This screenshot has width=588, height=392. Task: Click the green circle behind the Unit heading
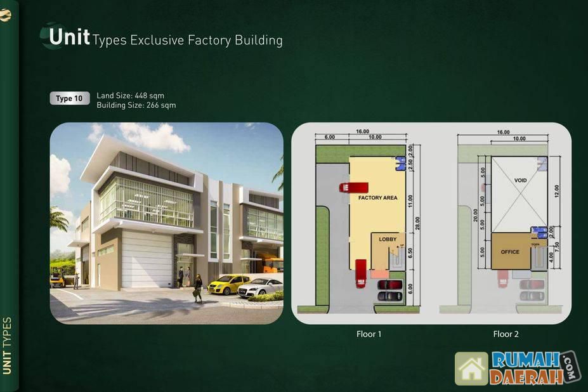[53, 36]
